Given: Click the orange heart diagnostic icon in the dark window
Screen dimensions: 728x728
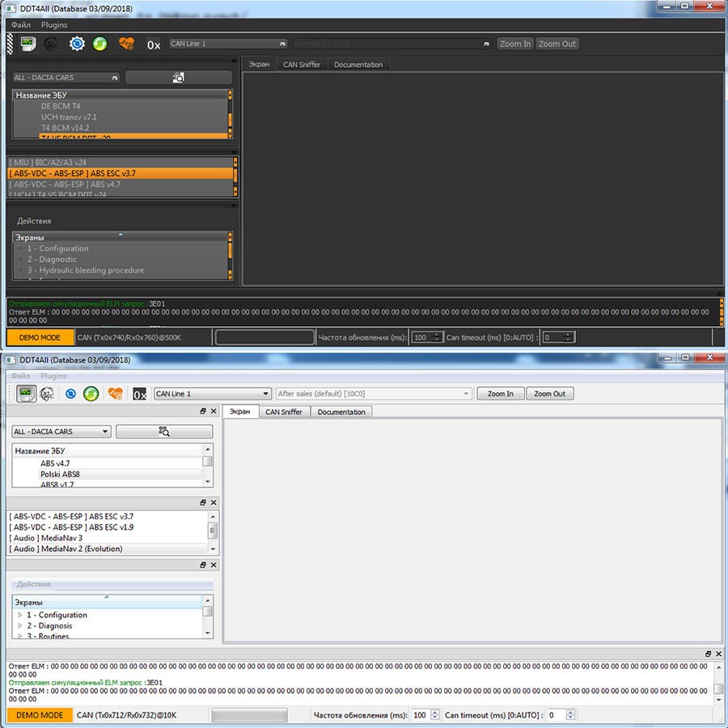Looking at the screenshot, I should (126, 44).
